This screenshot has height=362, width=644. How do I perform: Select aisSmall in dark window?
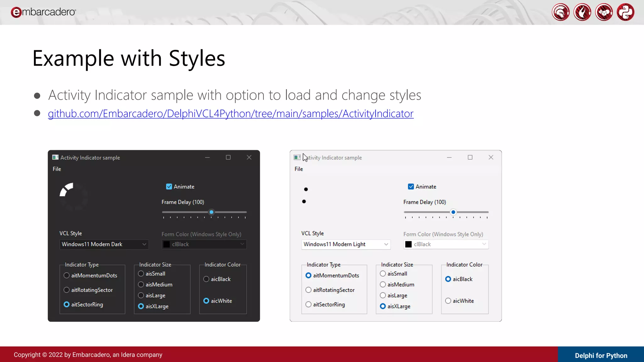(x=152, y=274)
